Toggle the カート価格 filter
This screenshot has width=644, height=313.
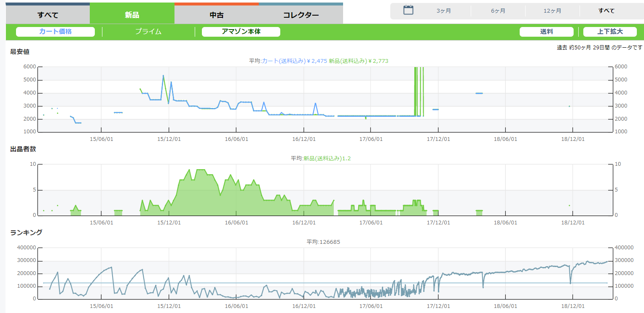tap(55, 32)
